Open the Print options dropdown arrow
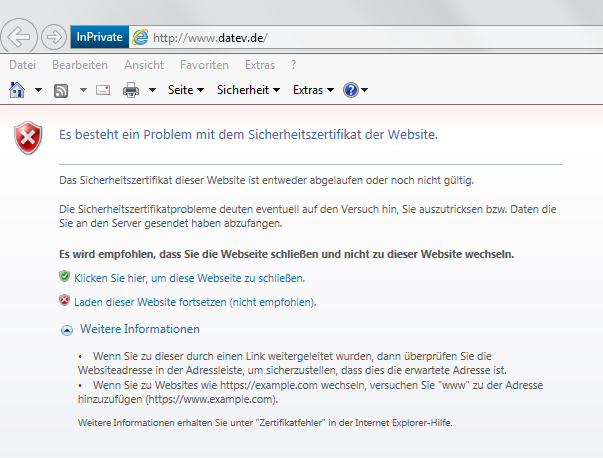Image resolution: width=603 pixels, height=458 pixels. pyautogui.click(x=152, y=90)
